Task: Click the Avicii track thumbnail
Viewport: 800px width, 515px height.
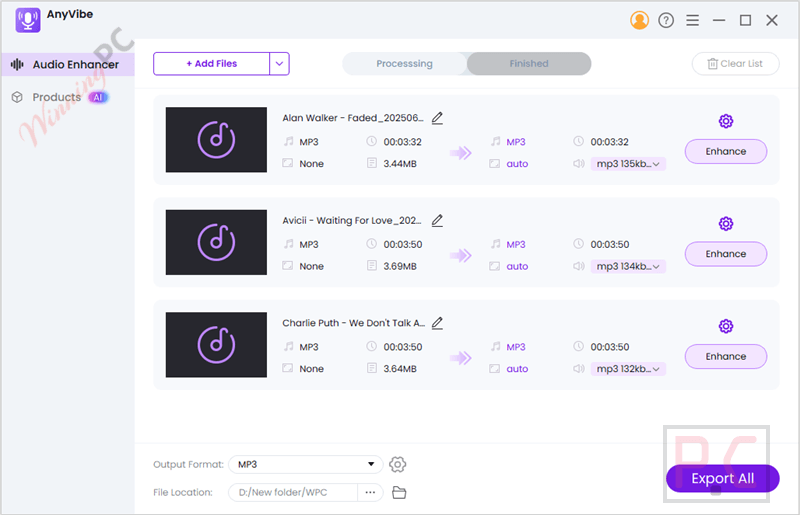Action: pos(216,242)
